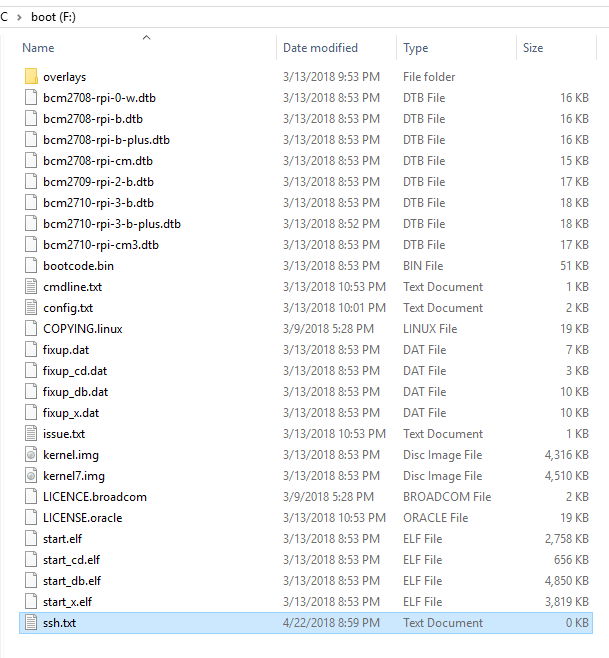Click the boot (F:) breadcrumb path
The height and width of the screenshot is (658, 609).
(x=53, y=17)
